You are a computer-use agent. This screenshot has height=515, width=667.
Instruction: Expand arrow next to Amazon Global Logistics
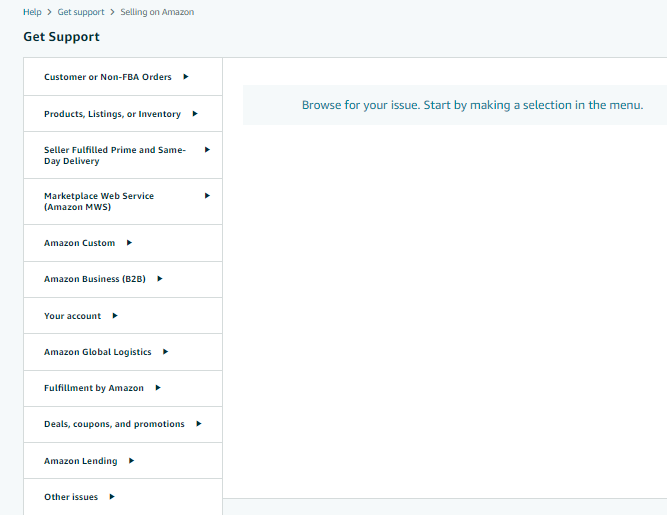coord(166,352)
